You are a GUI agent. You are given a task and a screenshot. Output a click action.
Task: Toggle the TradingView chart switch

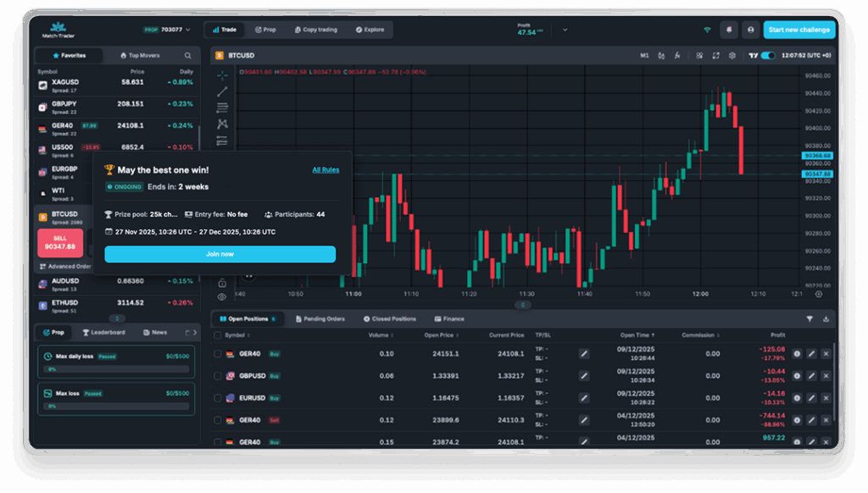click(x=768, y=55)
